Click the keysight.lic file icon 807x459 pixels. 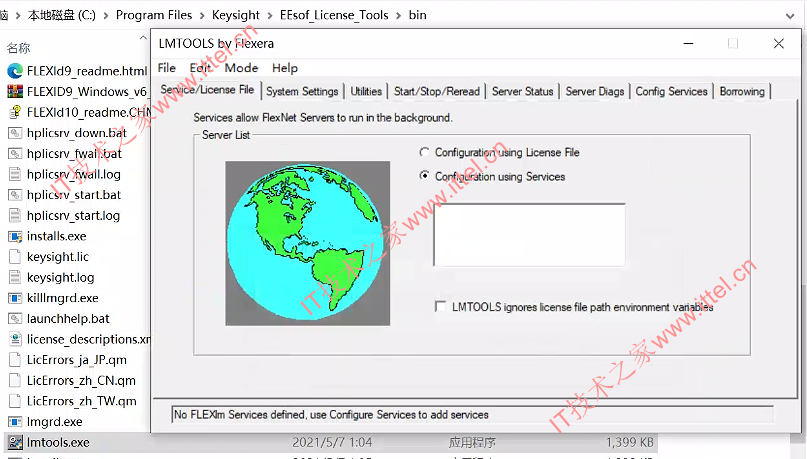click(15, 256)
